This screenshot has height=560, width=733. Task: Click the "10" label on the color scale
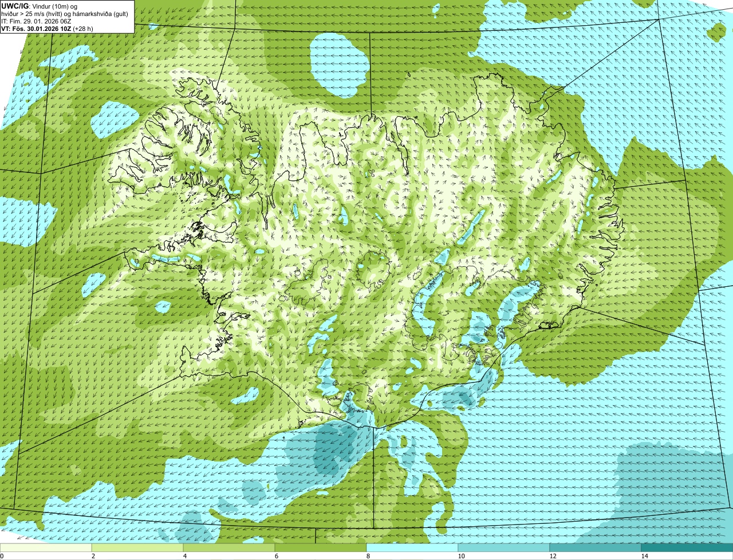point(461,556)
